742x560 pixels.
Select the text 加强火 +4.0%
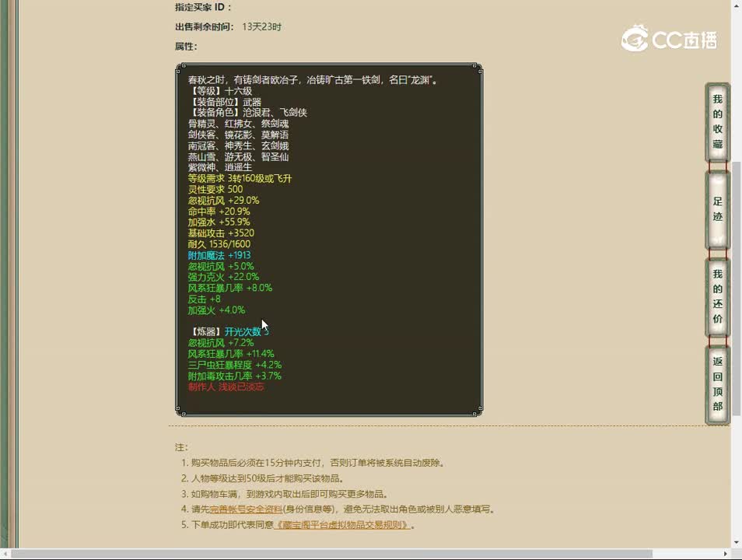(x=216, y=310)
